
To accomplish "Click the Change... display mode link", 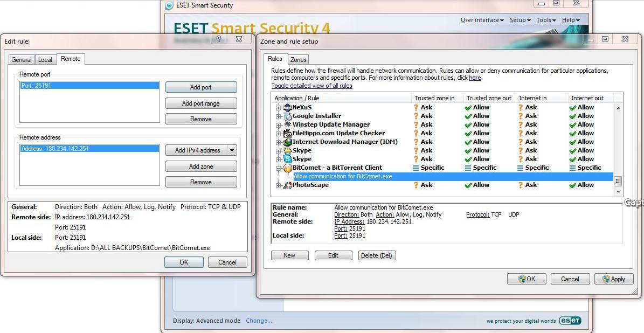I will 259,321.
